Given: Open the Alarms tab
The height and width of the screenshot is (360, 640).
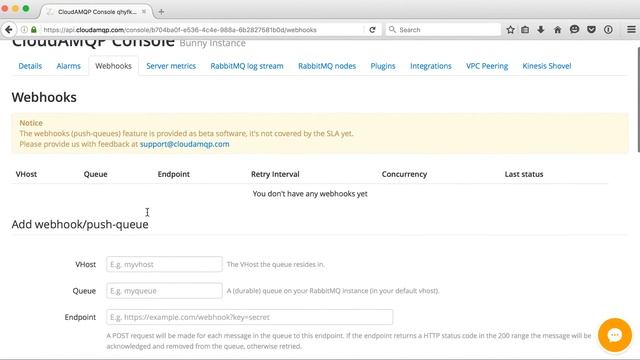Looking at the screenshot, I should point(69,66).
